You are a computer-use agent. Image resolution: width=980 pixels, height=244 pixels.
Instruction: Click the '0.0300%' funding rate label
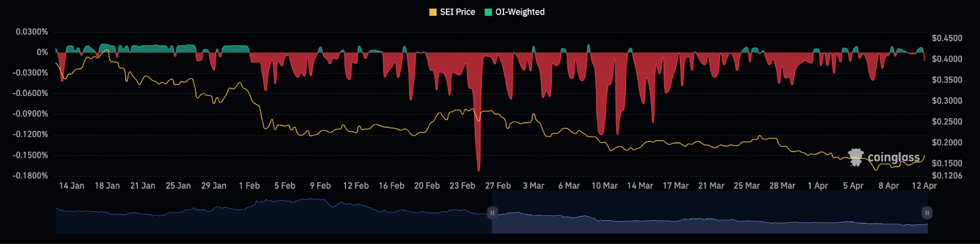[x=32, y=32]
